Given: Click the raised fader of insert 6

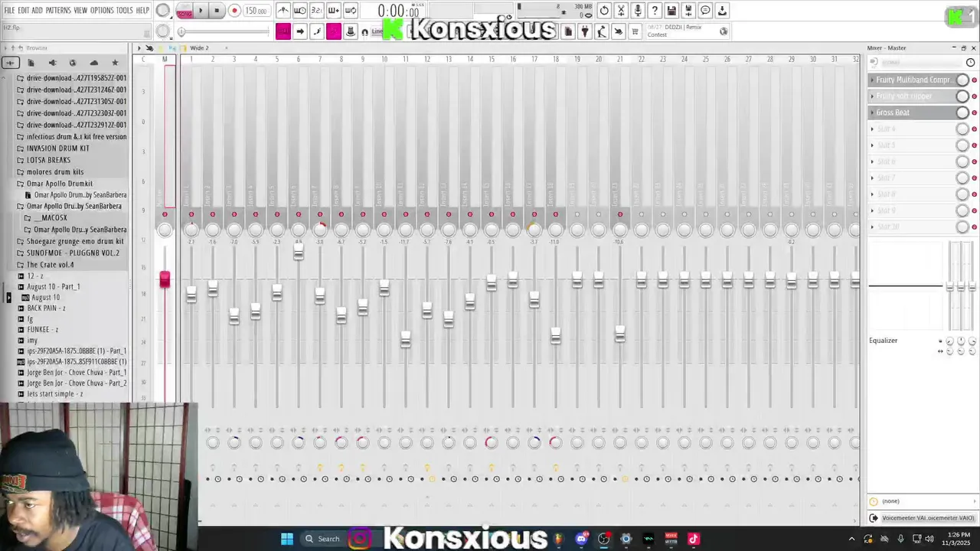Looking at the screenshot, I should click(299, 251).
